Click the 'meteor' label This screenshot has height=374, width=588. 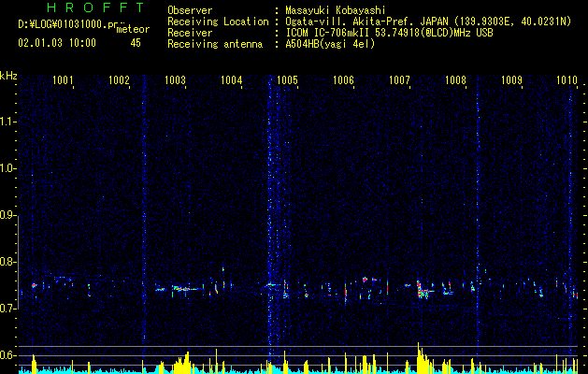click(x=133, y=29)
